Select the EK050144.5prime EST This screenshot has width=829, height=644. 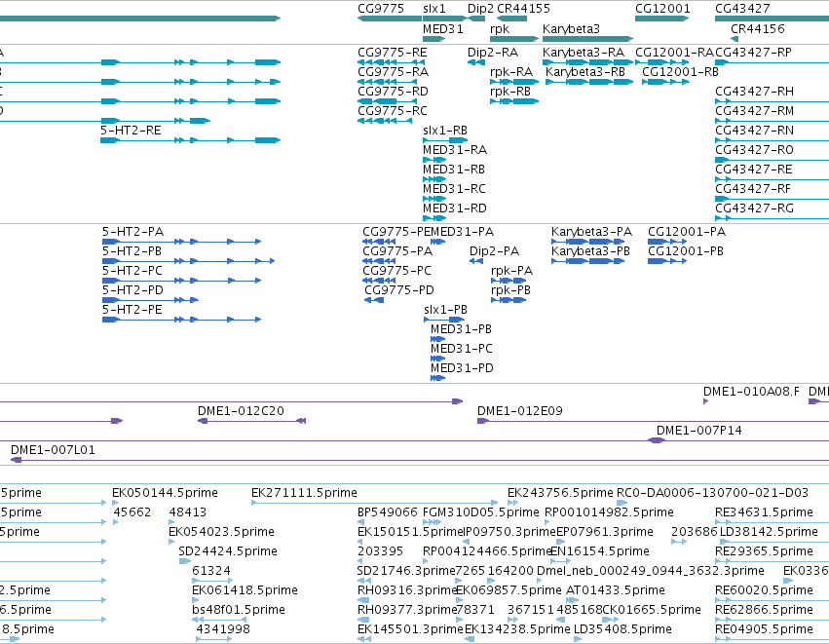(115, 503)
